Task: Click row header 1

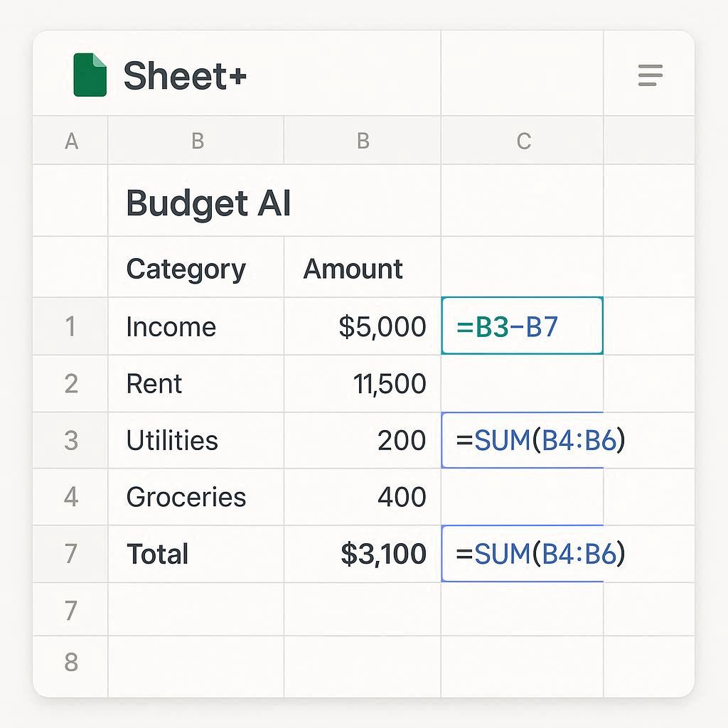Action: [70, 326]
